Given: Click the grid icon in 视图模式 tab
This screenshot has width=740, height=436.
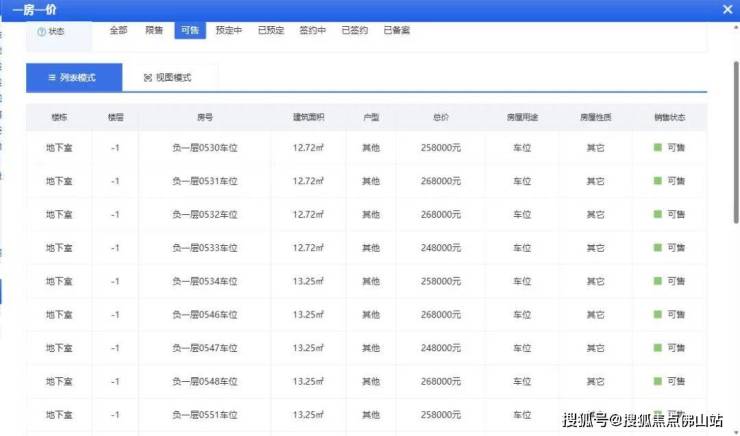Looking at the screenshot, I should 148,78.
